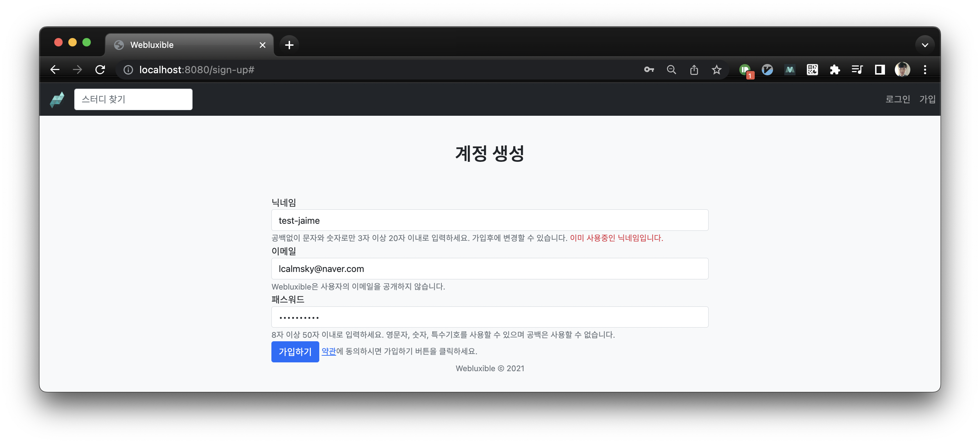Click the 로그인 navigation link
The height and width of the screenshot is (444, 980).
[x=897, y=99]
